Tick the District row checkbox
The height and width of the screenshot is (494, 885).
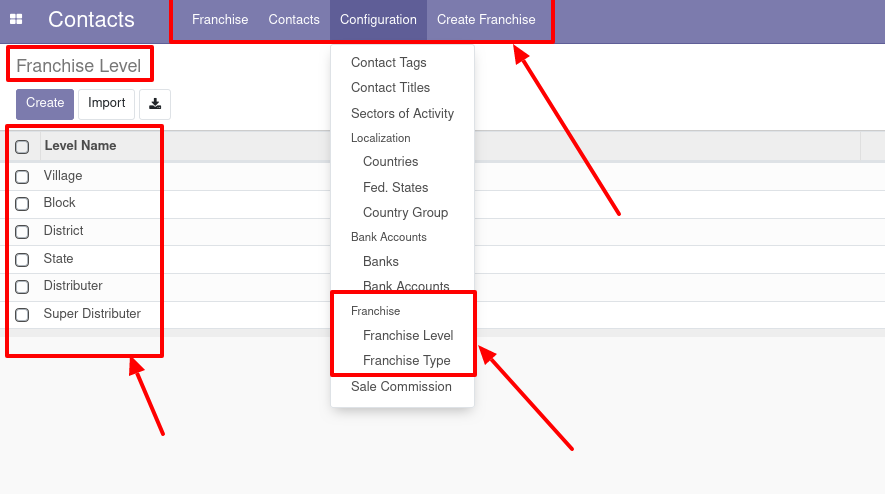click(22, 231)
